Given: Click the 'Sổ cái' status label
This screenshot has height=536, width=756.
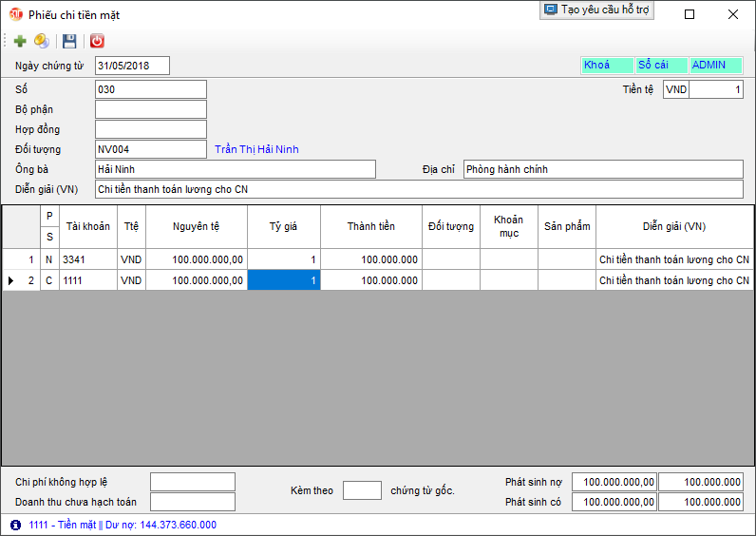Looking at the screenshot, I should tap(661, 66).
